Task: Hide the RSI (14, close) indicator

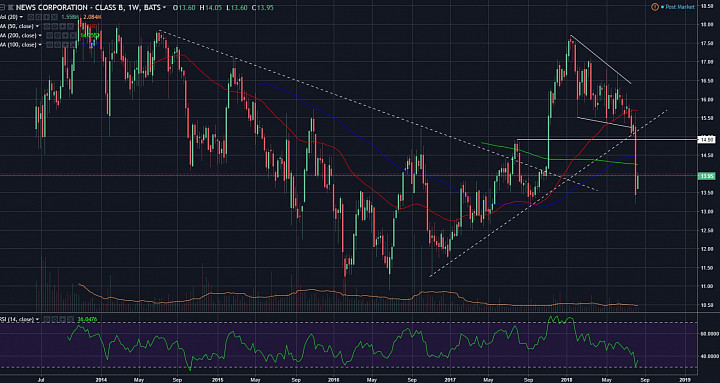Action: [47, 319]
